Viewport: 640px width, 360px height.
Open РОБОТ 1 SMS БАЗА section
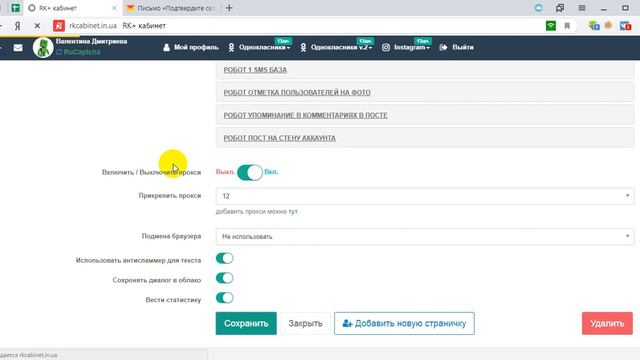(255, 70)
